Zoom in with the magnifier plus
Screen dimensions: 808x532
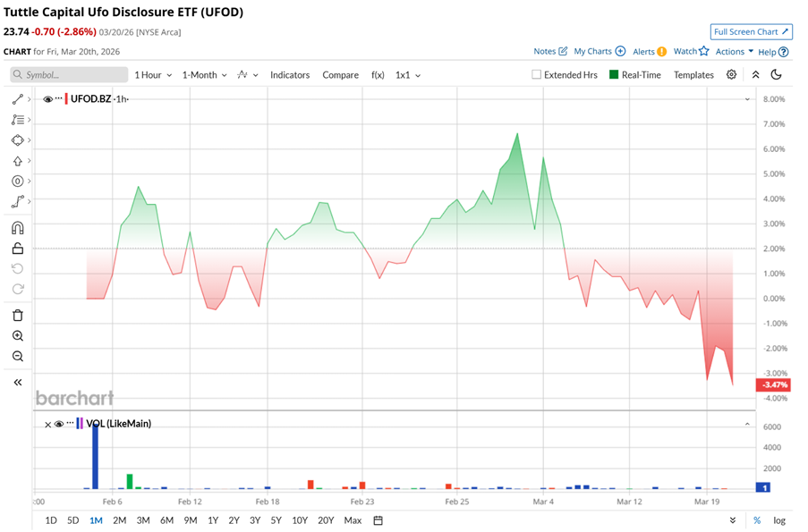click(18, 336)
